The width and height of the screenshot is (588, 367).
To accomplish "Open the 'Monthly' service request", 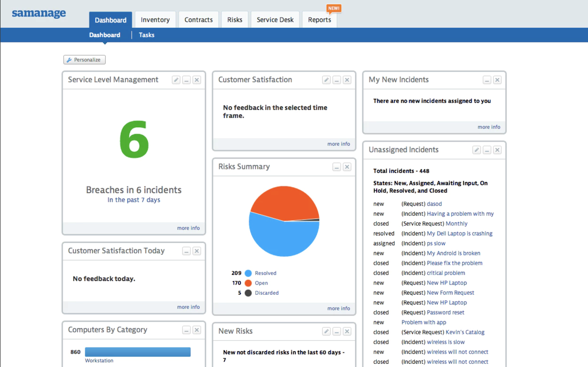I will (x=456, y=224).
